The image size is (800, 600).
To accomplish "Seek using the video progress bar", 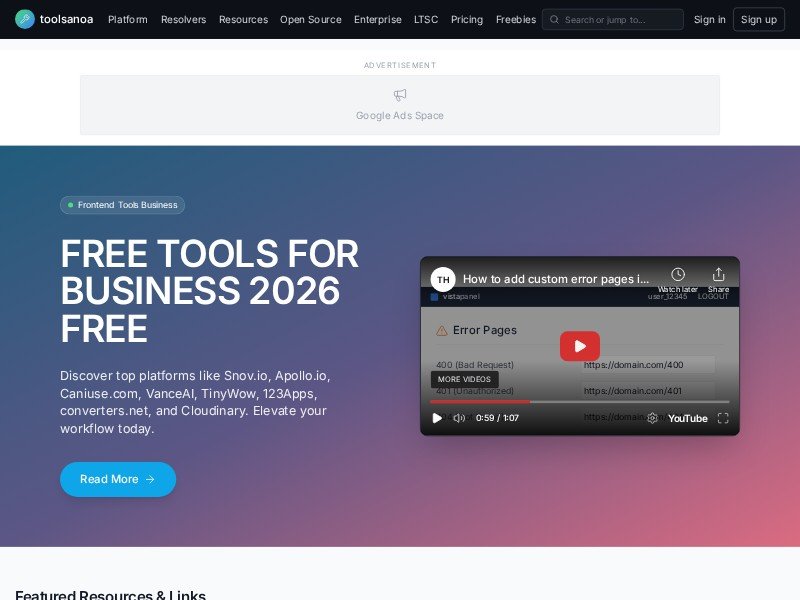I will pyautogui.click(x=580, y=402).
